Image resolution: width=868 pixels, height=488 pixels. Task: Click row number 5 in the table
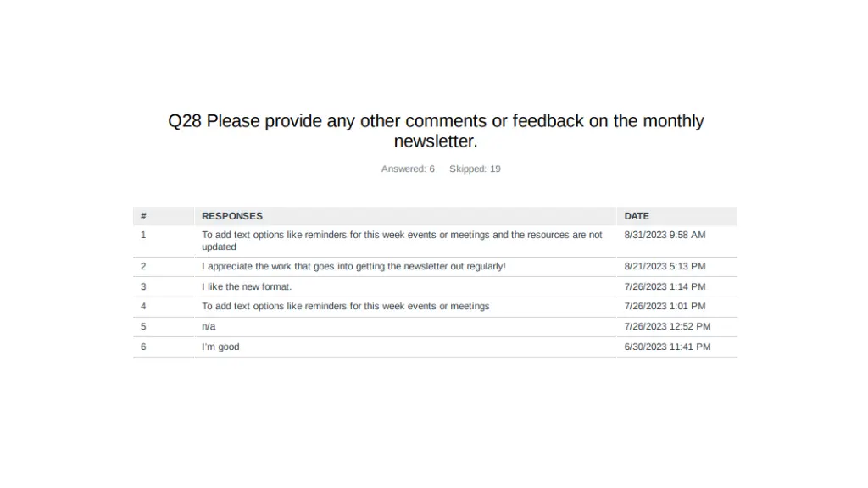tap(143, 326)
